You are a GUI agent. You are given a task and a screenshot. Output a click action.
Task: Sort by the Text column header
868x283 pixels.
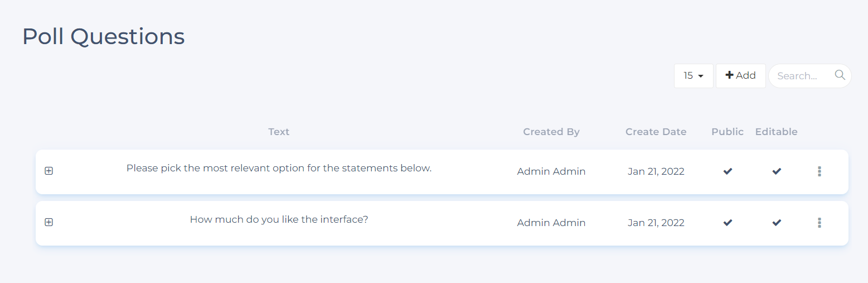[x=279, y=132]
